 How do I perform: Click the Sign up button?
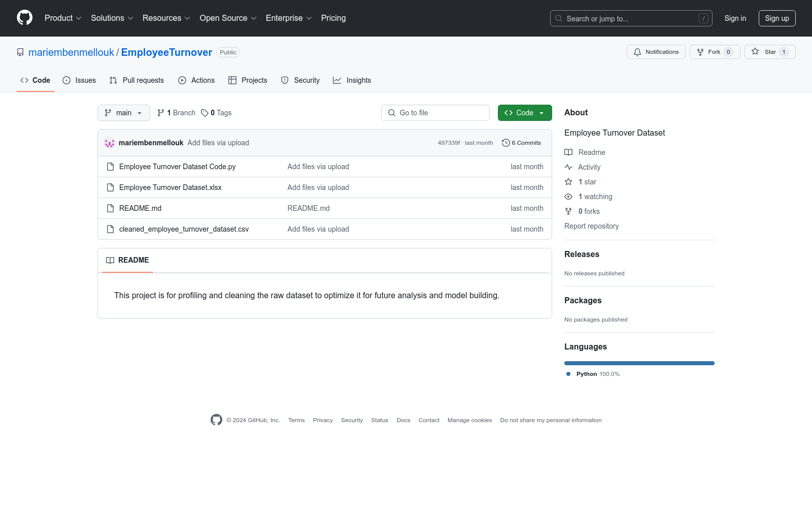777,18
